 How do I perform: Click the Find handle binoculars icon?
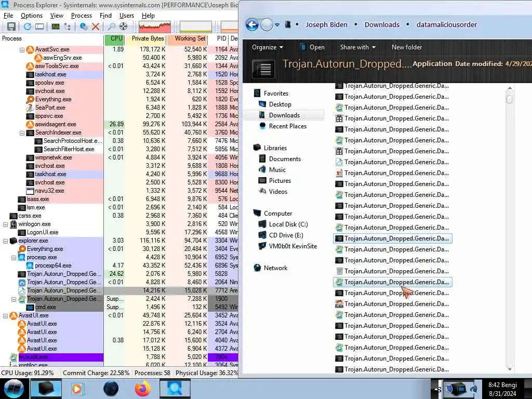point(111,26)
